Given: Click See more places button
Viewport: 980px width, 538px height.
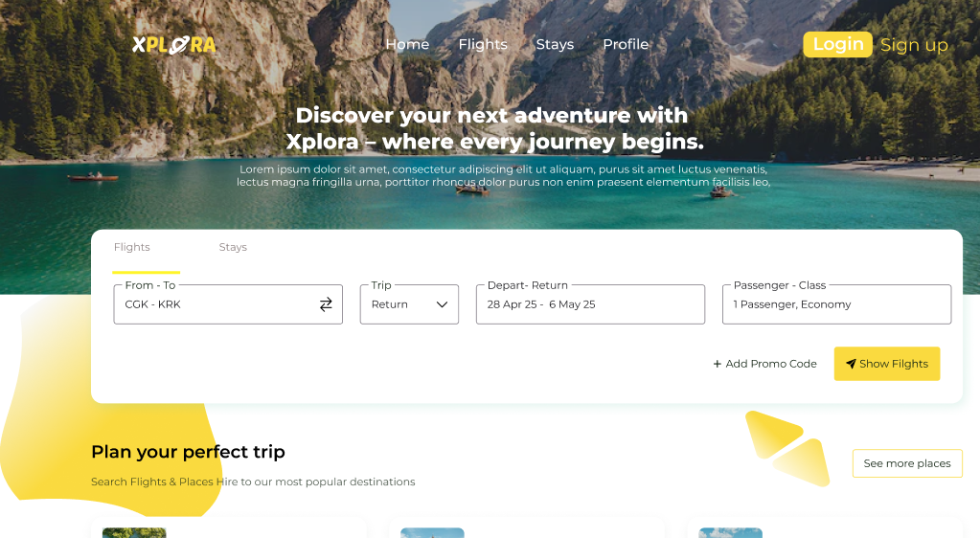Looking at the screenshot, I should (907, 463).
